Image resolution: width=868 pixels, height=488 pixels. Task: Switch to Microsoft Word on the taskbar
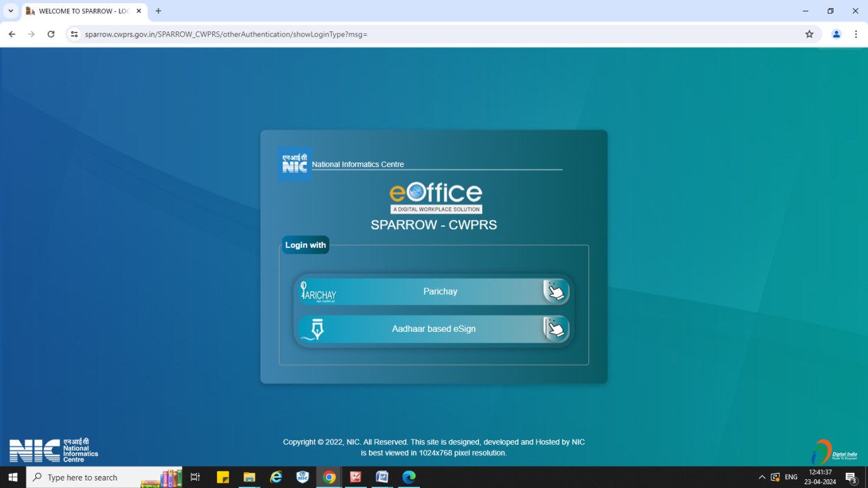pyautogui.click(x=382, y=477)
